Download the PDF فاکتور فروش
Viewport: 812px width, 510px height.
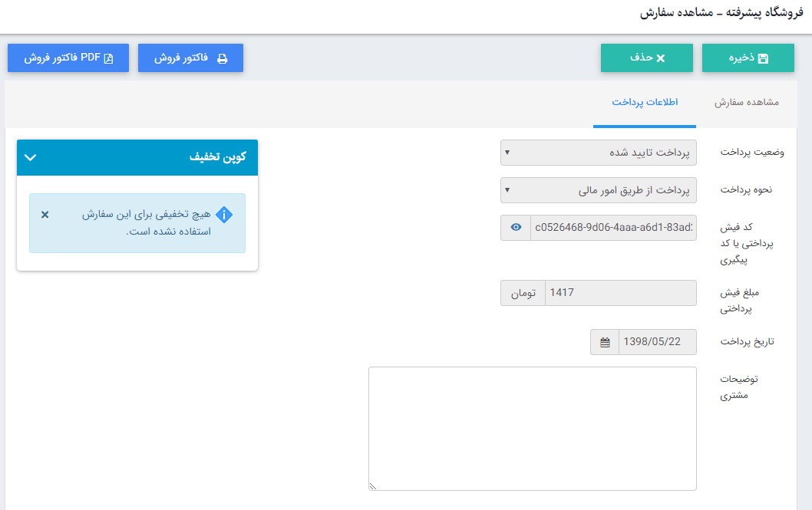[x=68, y=58]
